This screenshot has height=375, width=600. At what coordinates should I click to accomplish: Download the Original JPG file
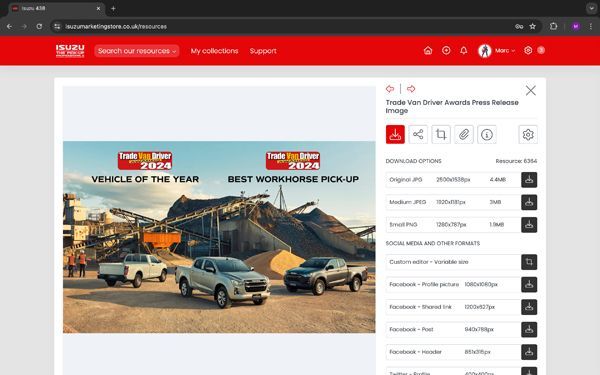[529, 180]
